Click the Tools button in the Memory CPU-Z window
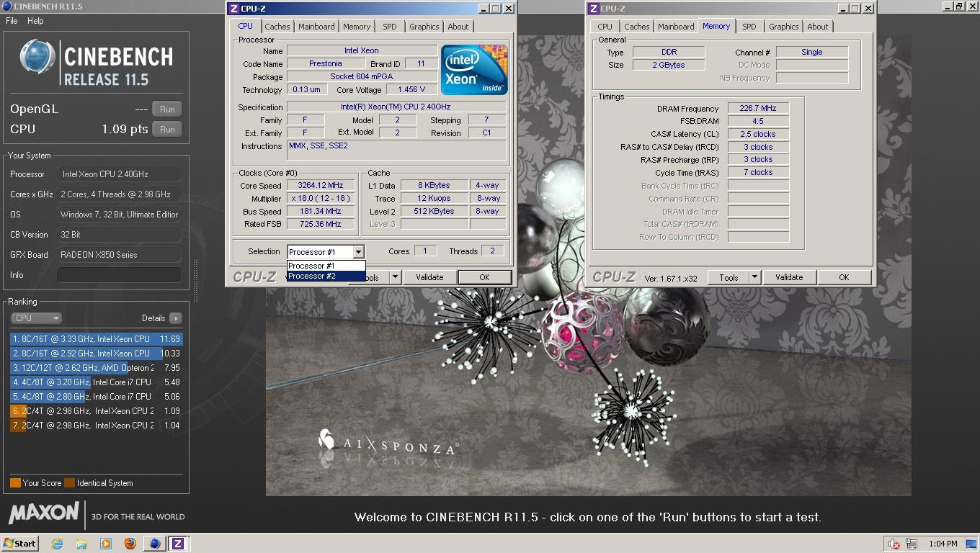The width and height of the screenshot is (980, 553). 729,277
